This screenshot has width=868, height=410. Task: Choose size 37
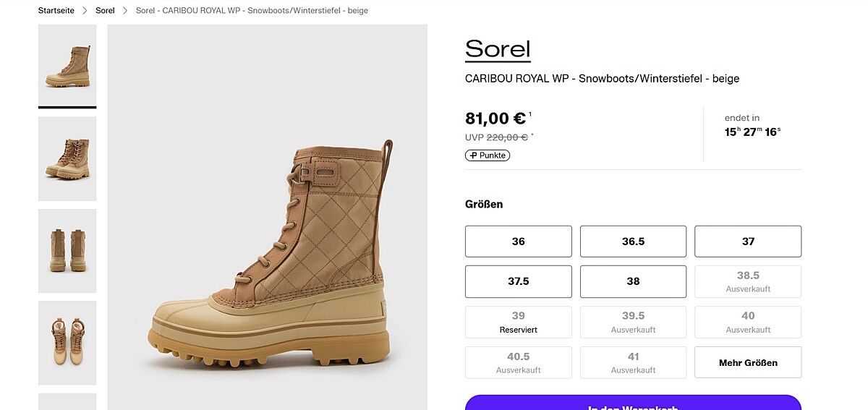coord(748,242)
